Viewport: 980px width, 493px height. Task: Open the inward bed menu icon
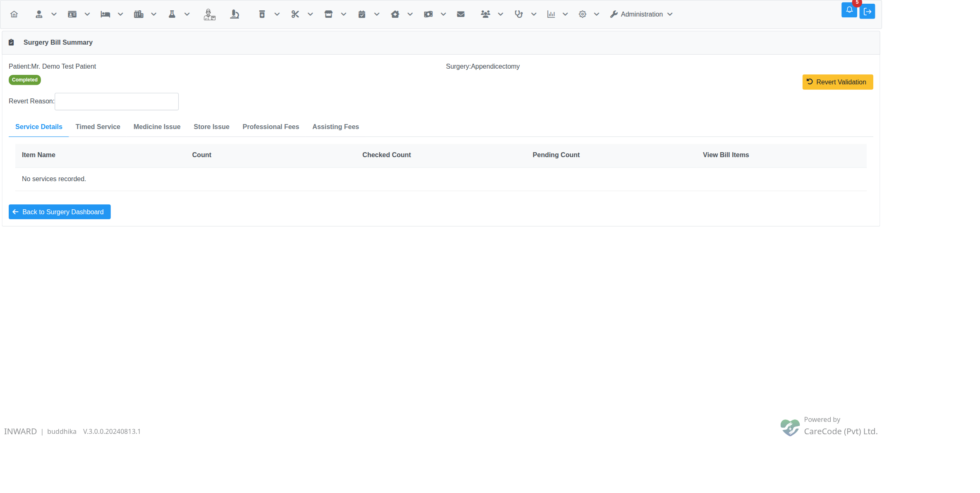coord(105,14)
